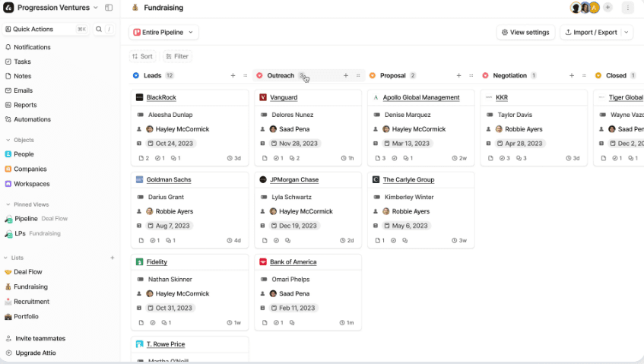
Task: Open the Progression Ventures workspace switcher
Action: pos(52,8)
